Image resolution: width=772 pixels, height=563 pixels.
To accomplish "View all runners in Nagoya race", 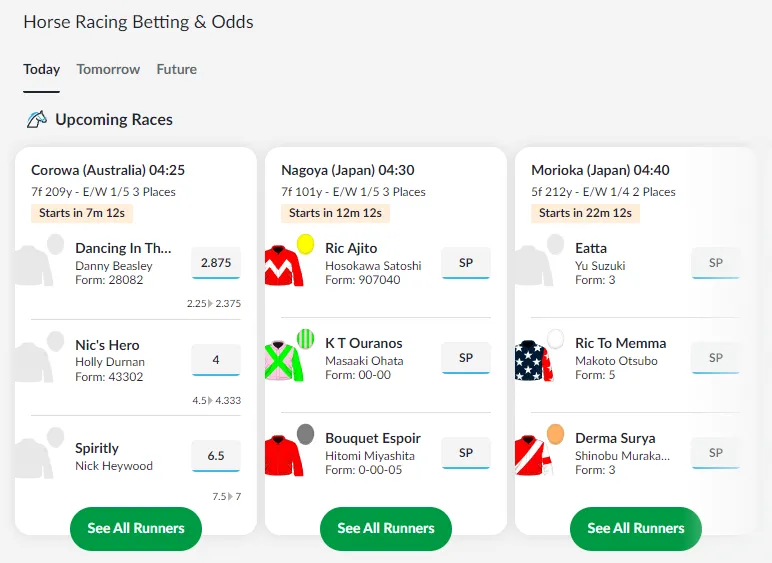I will pyautogui.click(x=386, y=528).
